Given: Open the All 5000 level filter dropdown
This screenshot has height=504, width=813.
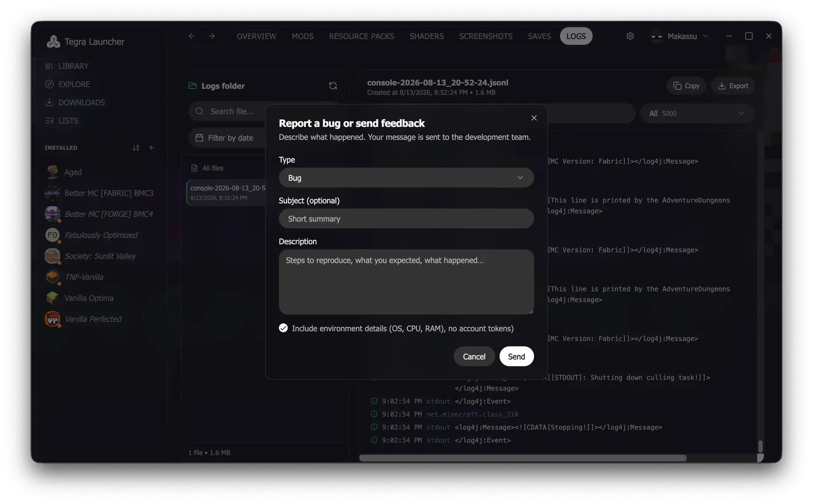Looking at the screenshot, I should (x=697, y=114).
